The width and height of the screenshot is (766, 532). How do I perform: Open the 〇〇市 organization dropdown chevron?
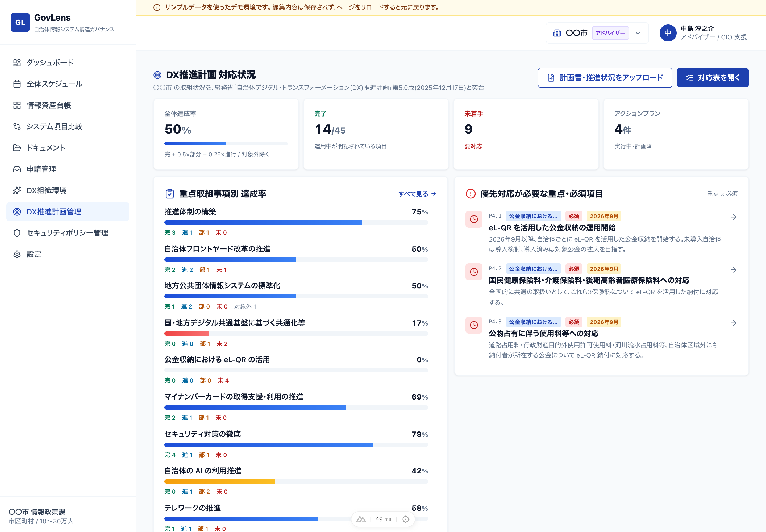[638, 33]
